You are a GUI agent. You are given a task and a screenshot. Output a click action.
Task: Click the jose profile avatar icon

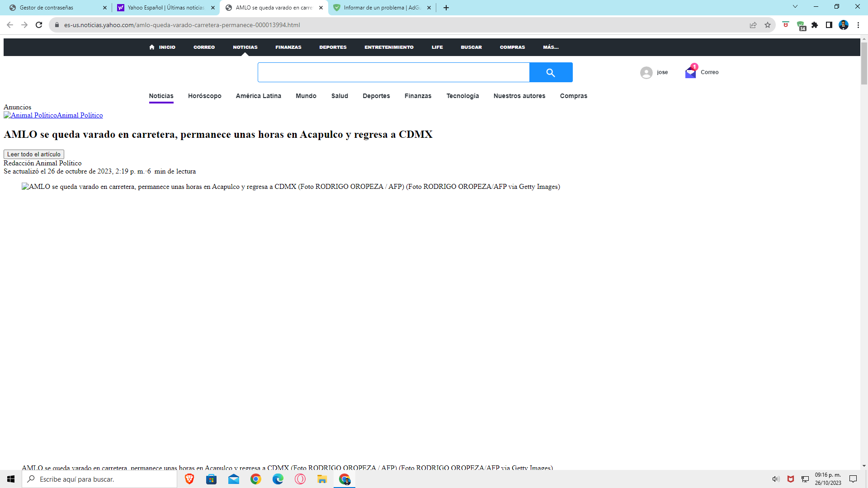pyautogui.click(x=646, y=72)
